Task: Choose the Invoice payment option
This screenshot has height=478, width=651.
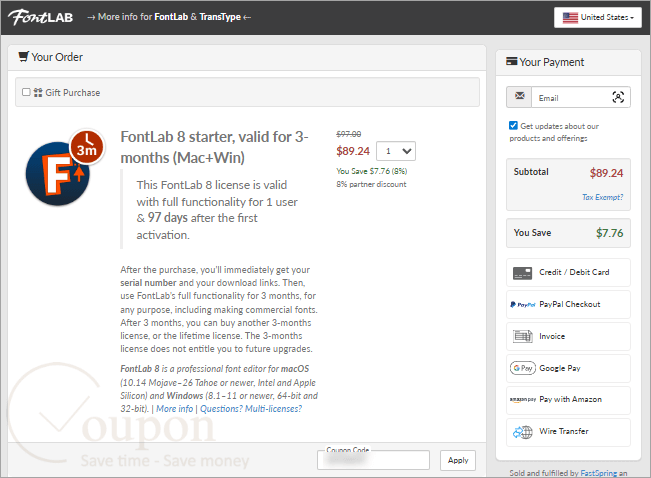Action: click(x=568, y=336)
